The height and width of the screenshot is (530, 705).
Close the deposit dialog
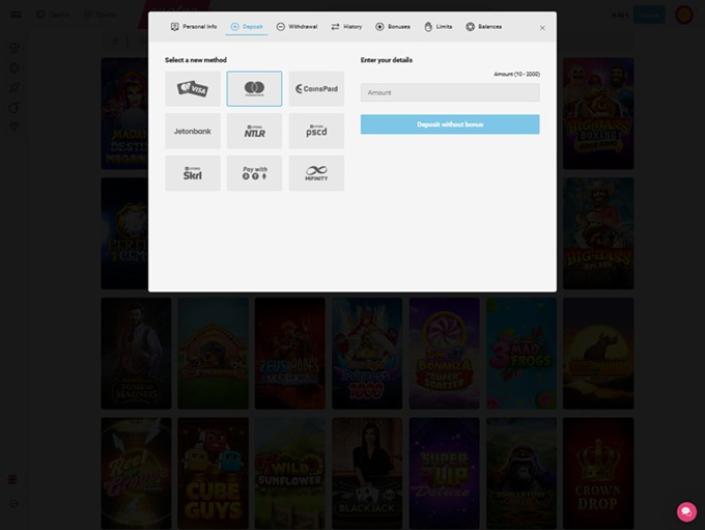[x=542, y=28]
